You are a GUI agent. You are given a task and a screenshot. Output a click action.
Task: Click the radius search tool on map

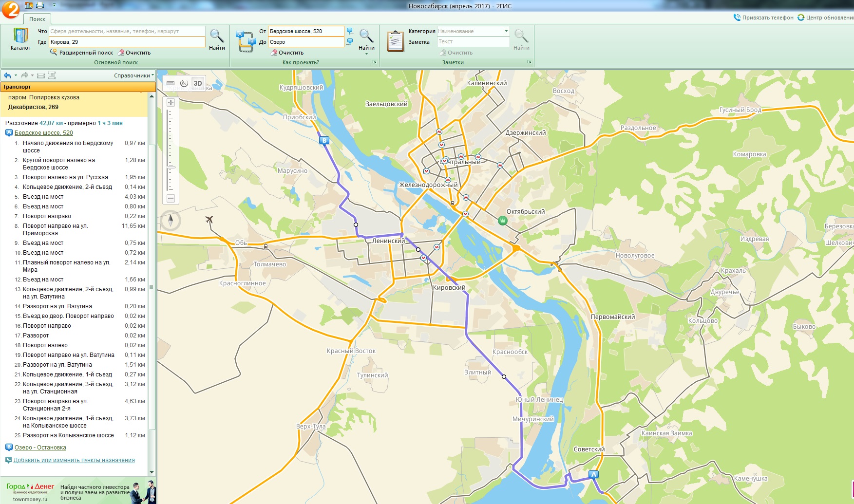184,83
